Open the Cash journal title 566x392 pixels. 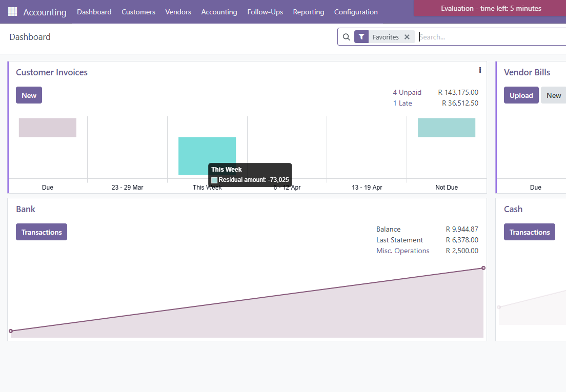(513, 209)
